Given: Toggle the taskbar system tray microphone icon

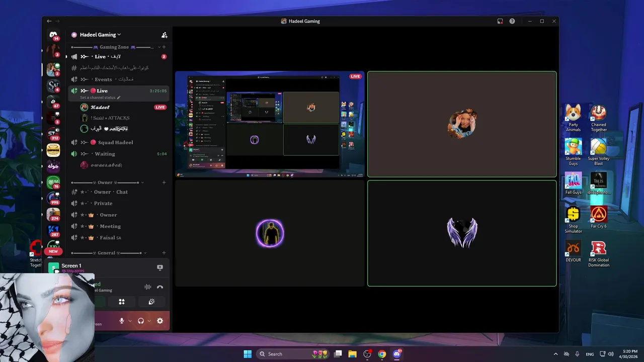Looking at the screenshot, I should pos(577,354).
